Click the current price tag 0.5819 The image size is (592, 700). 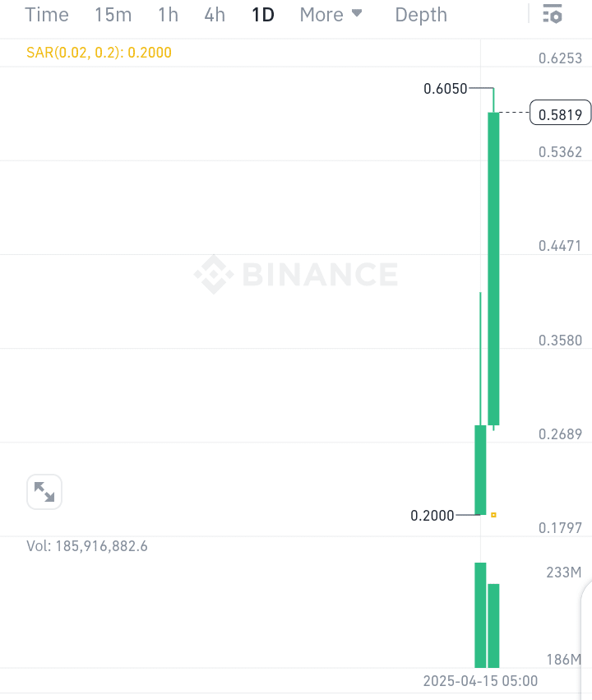(560, 113)
